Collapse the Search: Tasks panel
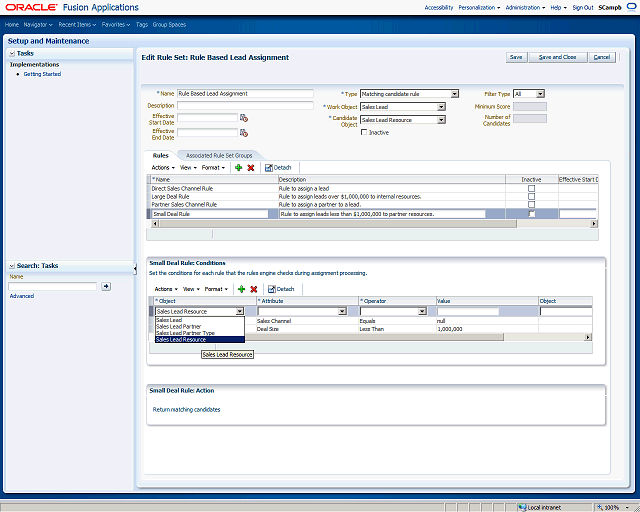 coord(12,266)
